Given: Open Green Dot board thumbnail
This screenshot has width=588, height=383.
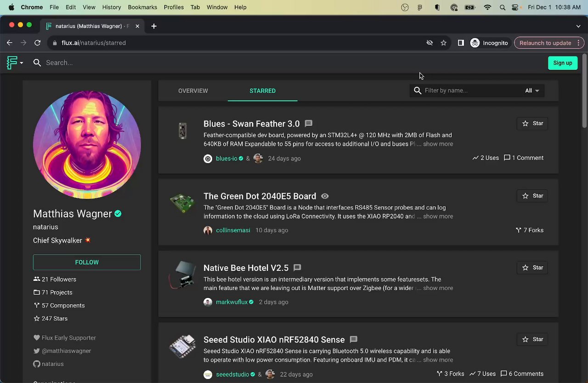Looking at the screenshot, I should 182,203.
